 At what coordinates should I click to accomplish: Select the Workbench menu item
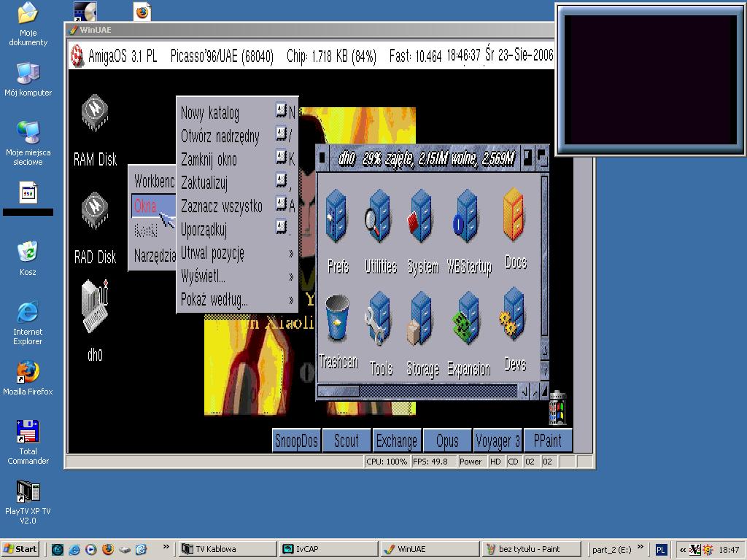[153, 181]
